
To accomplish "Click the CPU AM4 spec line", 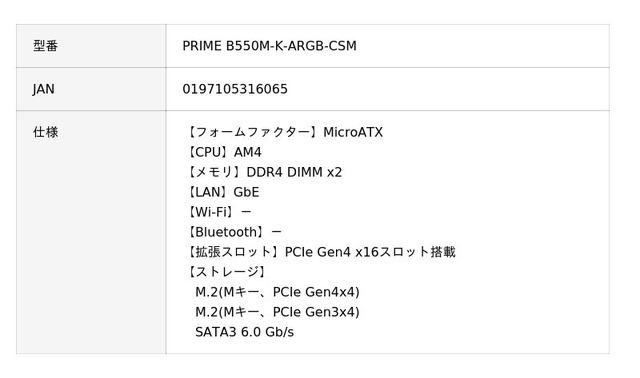I will coord(224,152).
